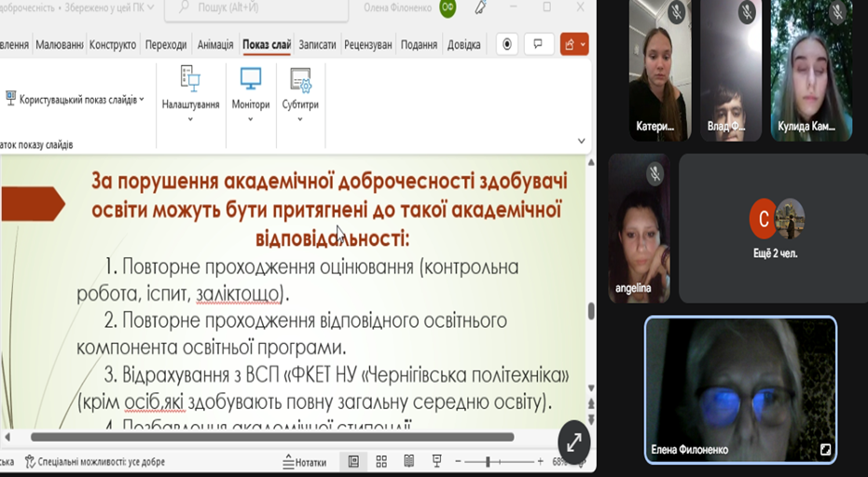Toggle the Нотатки notes pane

305,461
